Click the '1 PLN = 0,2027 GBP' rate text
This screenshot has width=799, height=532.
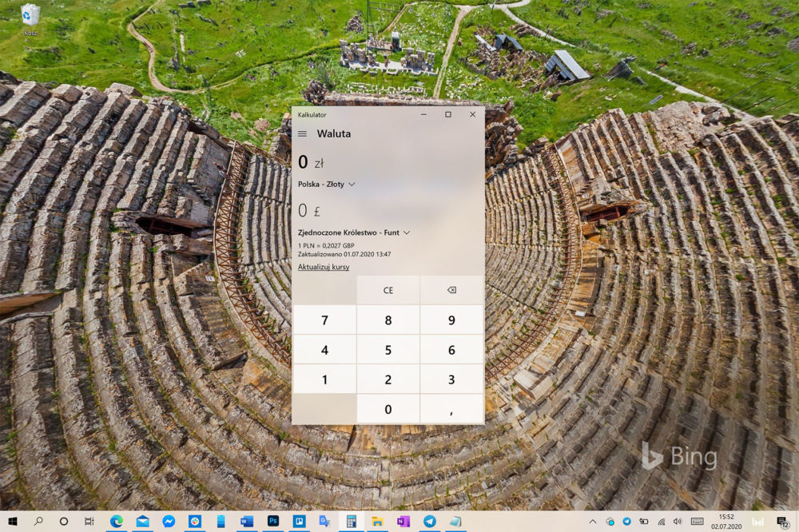point(326,245)
